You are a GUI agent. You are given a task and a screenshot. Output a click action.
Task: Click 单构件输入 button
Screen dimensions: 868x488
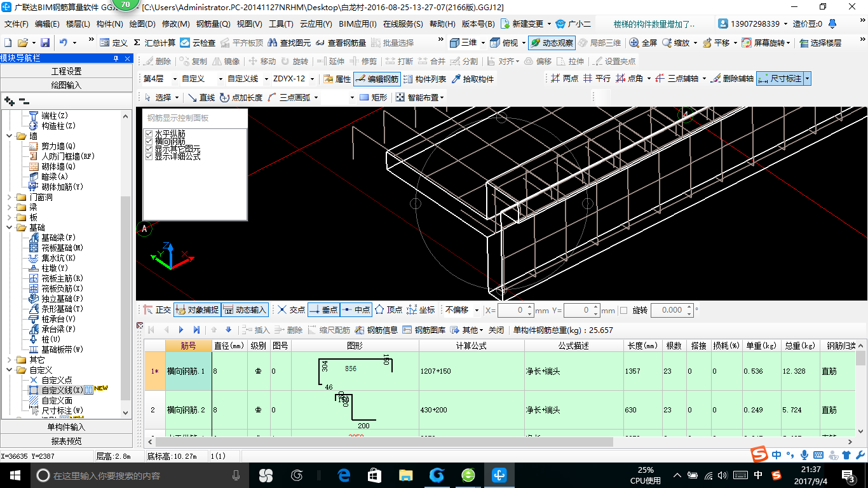pos(66,427)
